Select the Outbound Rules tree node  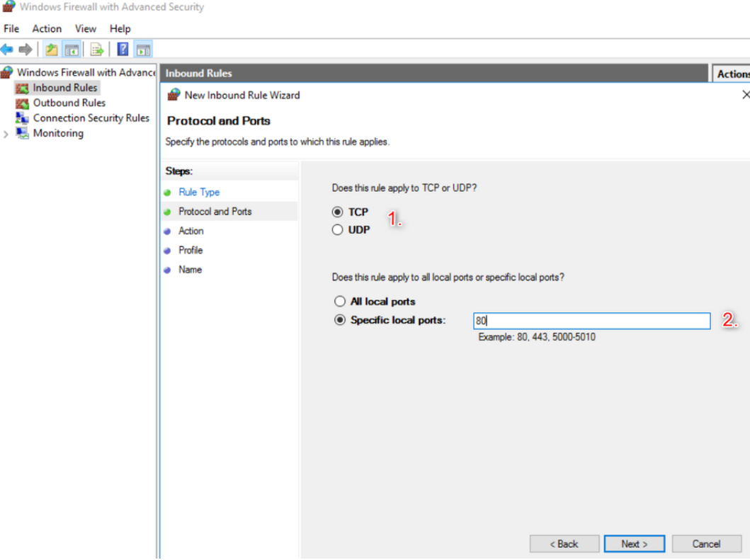69,103
